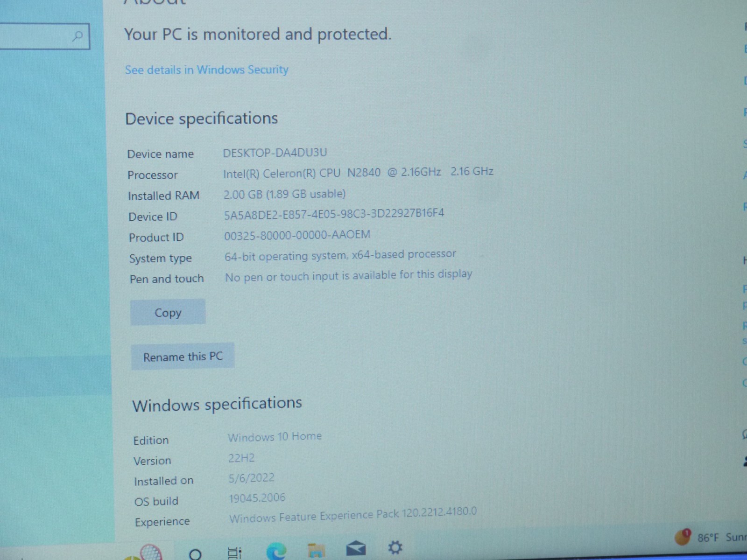Viewport: 747px width, 560px height.
Task: Click the search magnifier icon
Action: click(78, 36)
